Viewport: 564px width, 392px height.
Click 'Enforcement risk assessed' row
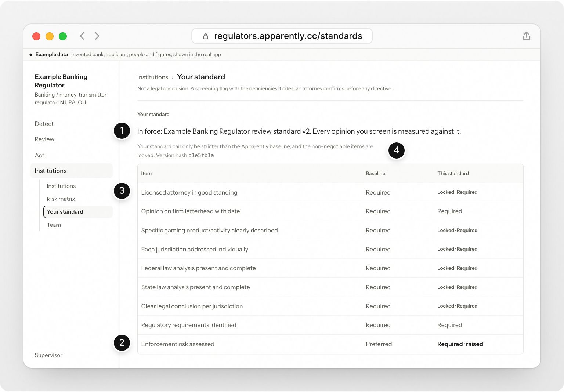pos(330,344)
